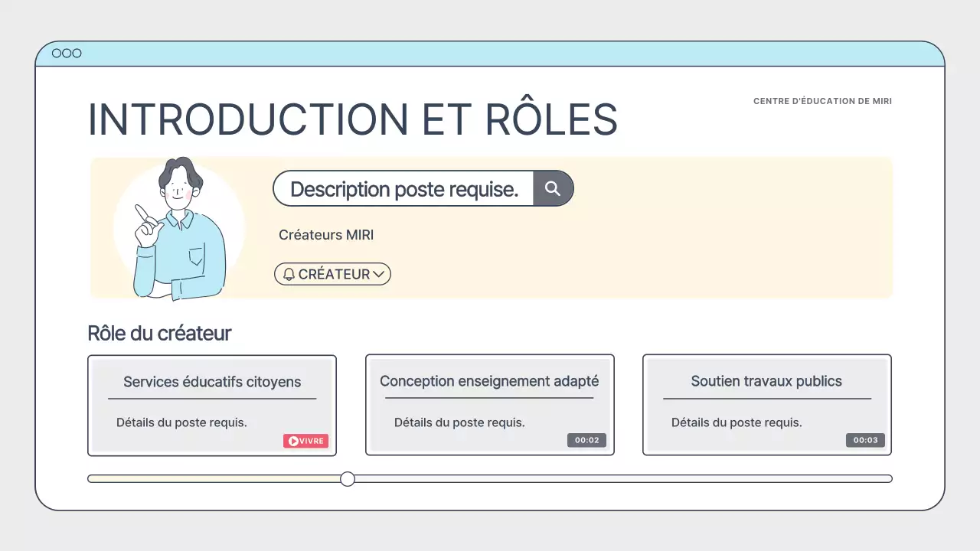
Task: Click the Détails du poste requis link
Action: (x=181, y=422)
